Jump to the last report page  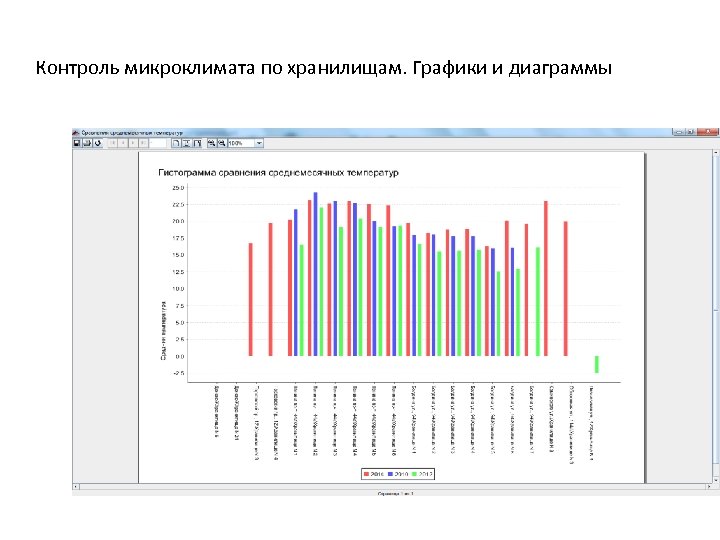[x=143, y=143]
